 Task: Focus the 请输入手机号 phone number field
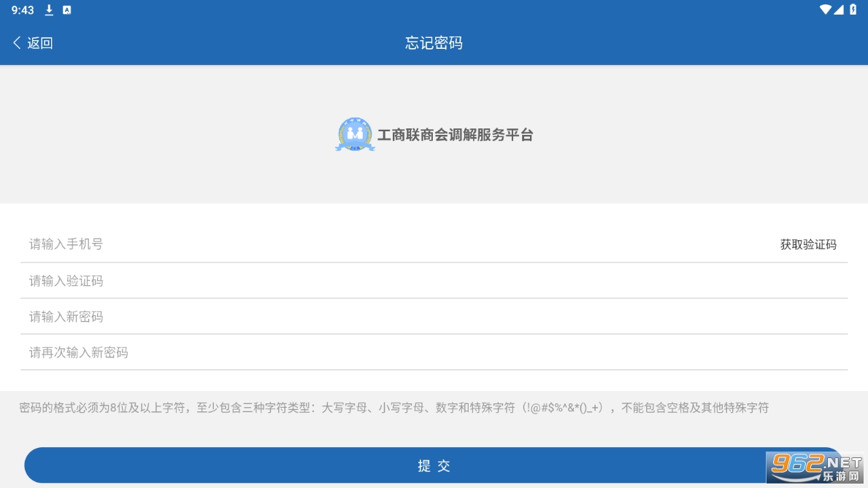point(394,244)
